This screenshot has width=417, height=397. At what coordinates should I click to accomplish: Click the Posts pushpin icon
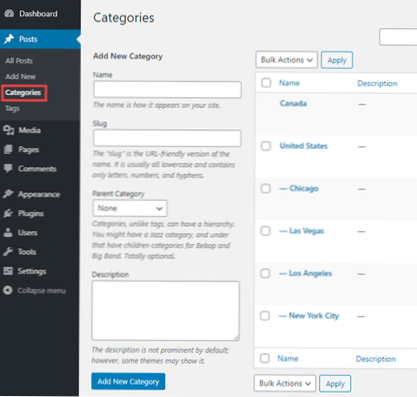(x=9, y=39)
